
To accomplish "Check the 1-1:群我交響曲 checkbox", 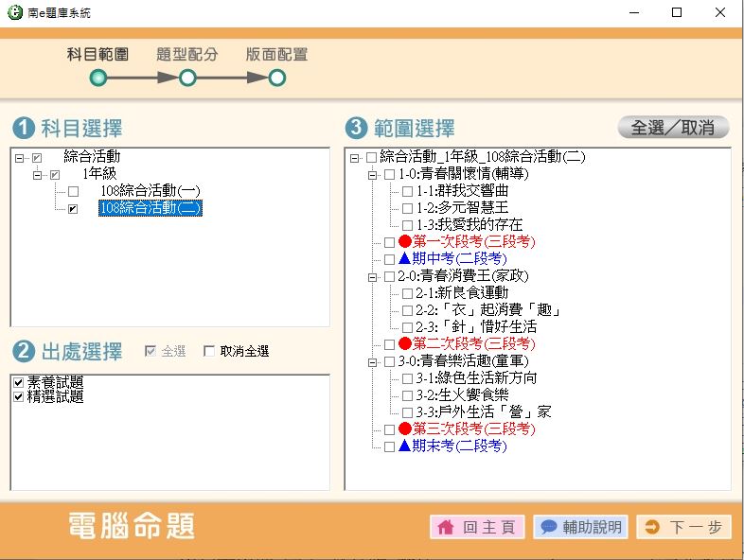I will [407, 192].
